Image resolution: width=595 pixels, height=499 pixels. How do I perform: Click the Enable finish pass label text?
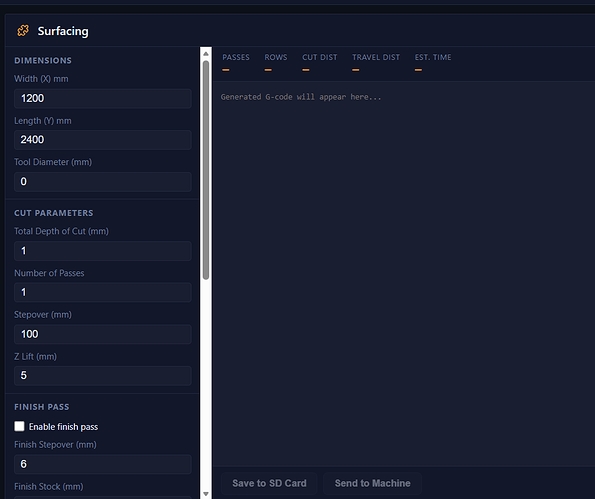[x=63, y=427]
